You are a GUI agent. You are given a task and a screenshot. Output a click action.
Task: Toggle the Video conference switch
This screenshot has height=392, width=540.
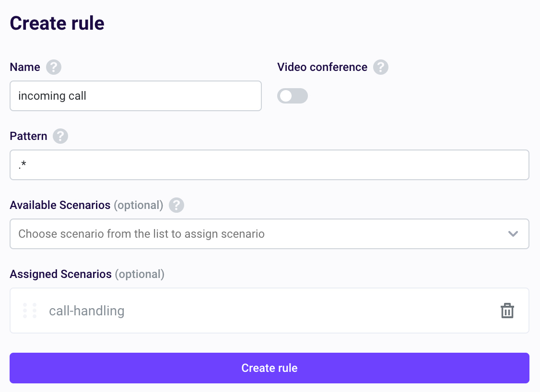coord(293,96)
